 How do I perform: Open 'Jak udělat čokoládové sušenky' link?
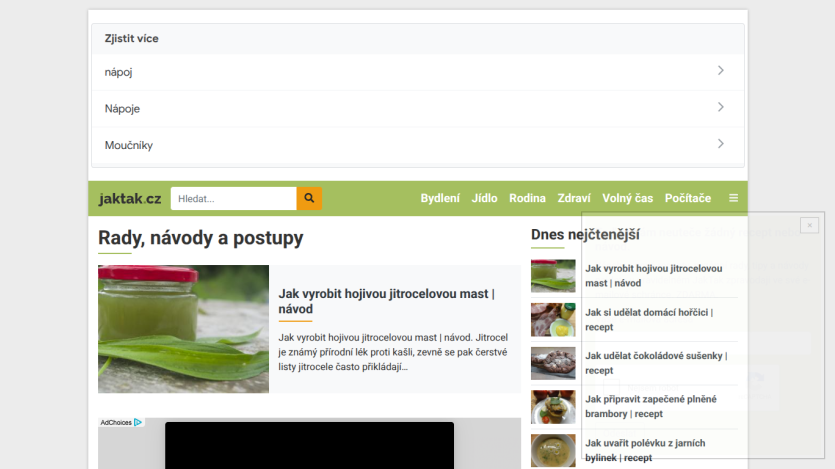[x=656, y=363]
